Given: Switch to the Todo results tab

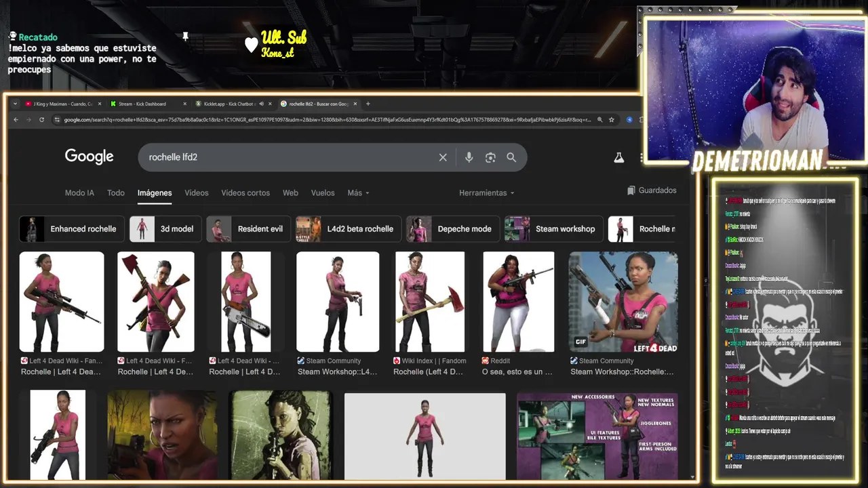Looking at the screenshot, I should [x=116, y=193].
